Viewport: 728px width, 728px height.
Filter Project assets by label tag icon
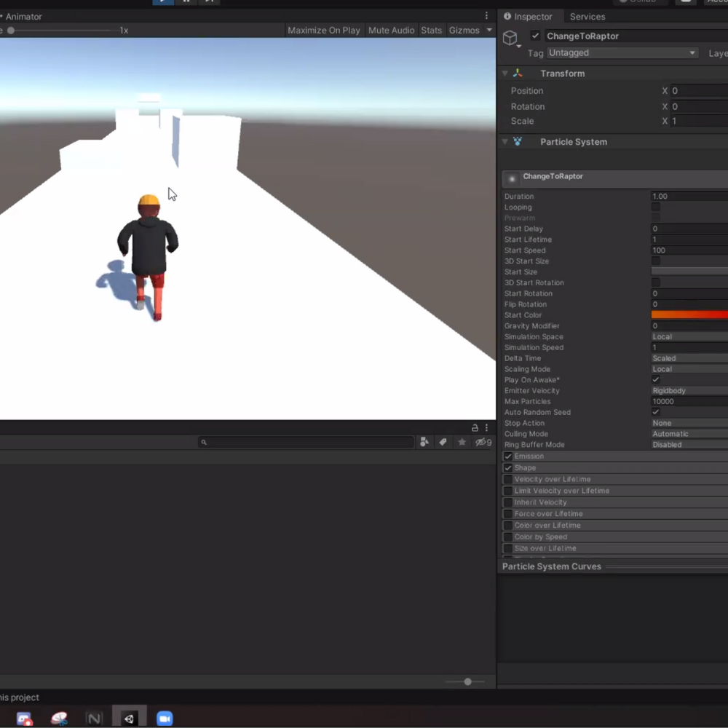click(x=441, y=442)
